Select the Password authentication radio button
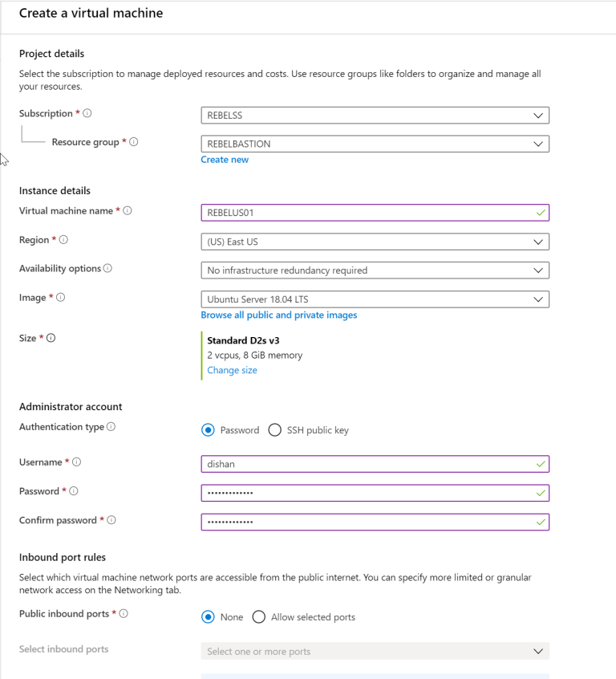Image resolution: width=616 pixels, height=679 pixels. [x=208, y=429]
